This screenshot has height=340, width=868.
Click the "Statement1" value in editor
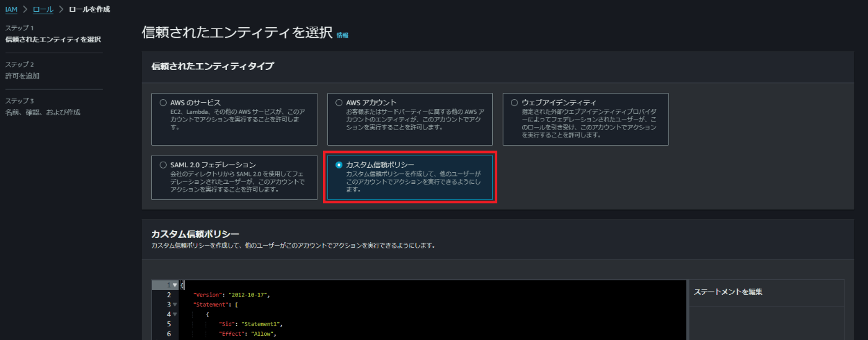pyautogui.click(x=262, y=324)
